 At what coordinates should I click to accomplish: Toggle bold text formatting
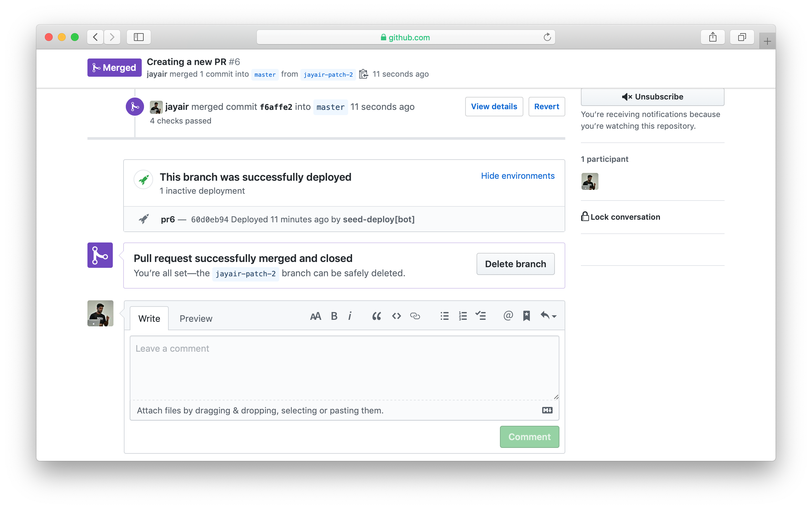click(334, 316)
